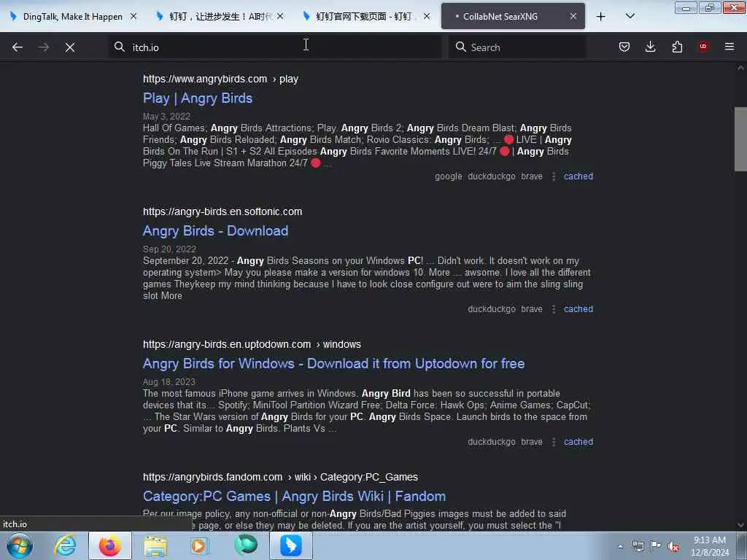The height and width of the screenshot is (560, 747).
Task: Open DingTalk from the taskbar
Action: tap(291, 545)
